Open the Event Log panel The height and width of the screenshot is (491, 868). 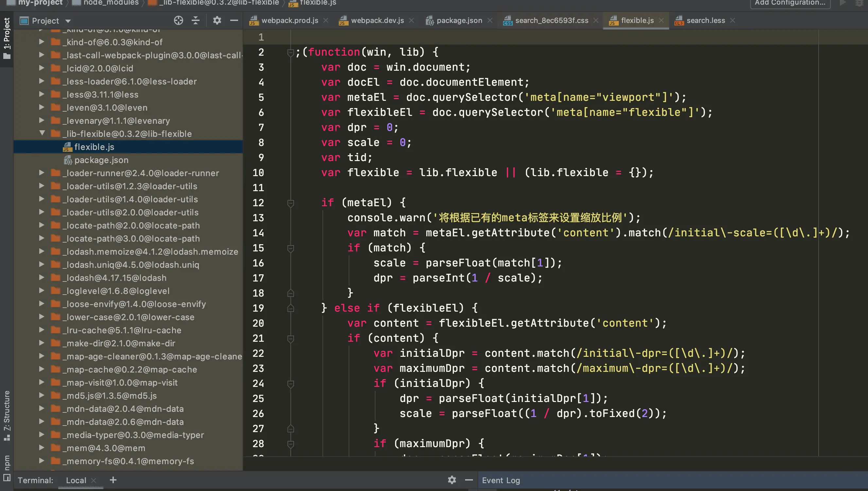tap(501, 480)
